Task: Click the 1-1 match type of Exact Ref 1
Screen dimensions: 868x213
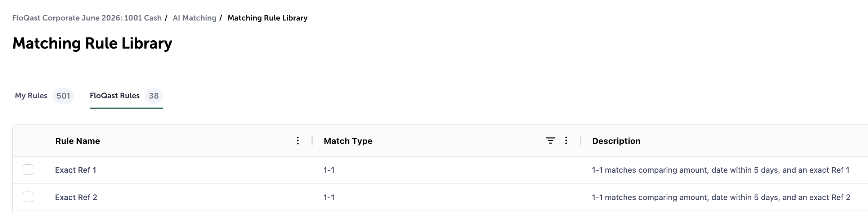Action: [329, 170]
